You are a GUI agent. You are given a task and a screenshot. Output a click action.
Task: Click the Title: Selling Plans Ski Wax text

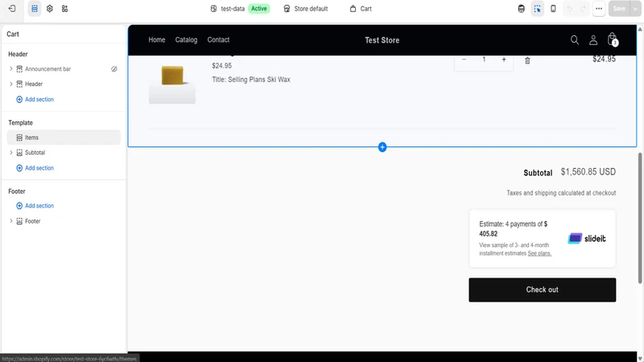pyautogui.click(x=251, y=80)
